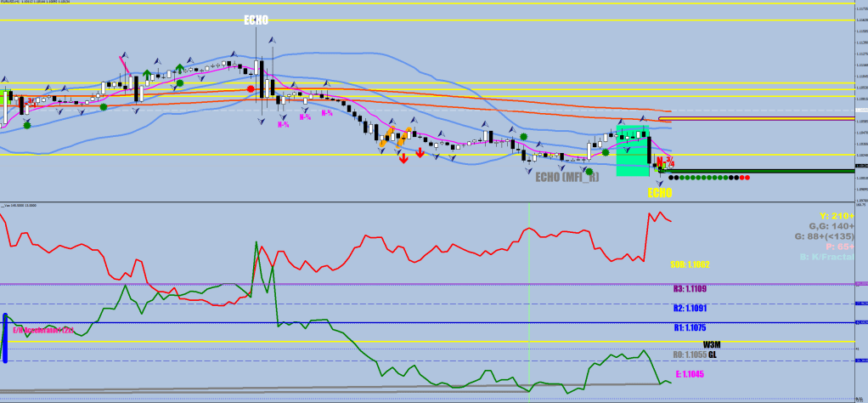868x403 pixels.
Task: Select the R3: 1.1109 resistance label
Action: click(x=690, y=289)
